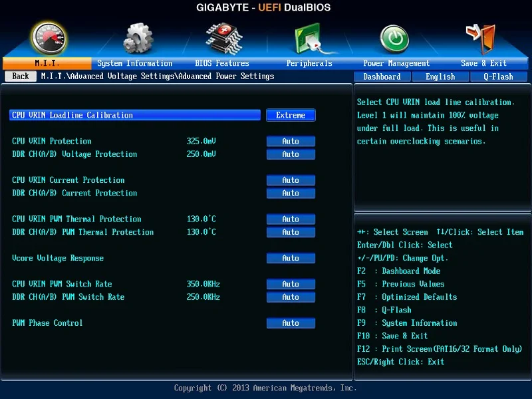
Task: Open the Save & Exit tab
Action: (x=483, y=63)
